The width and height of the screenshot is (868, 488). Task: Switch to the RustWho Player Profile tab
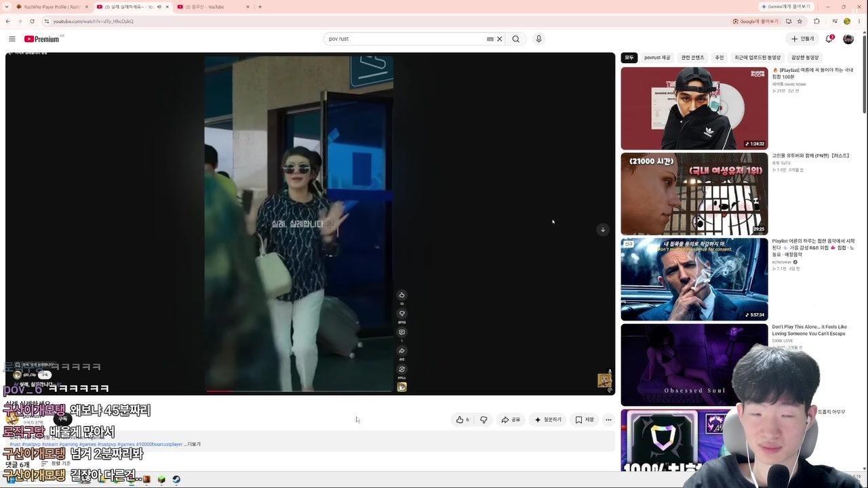[51, 7]
